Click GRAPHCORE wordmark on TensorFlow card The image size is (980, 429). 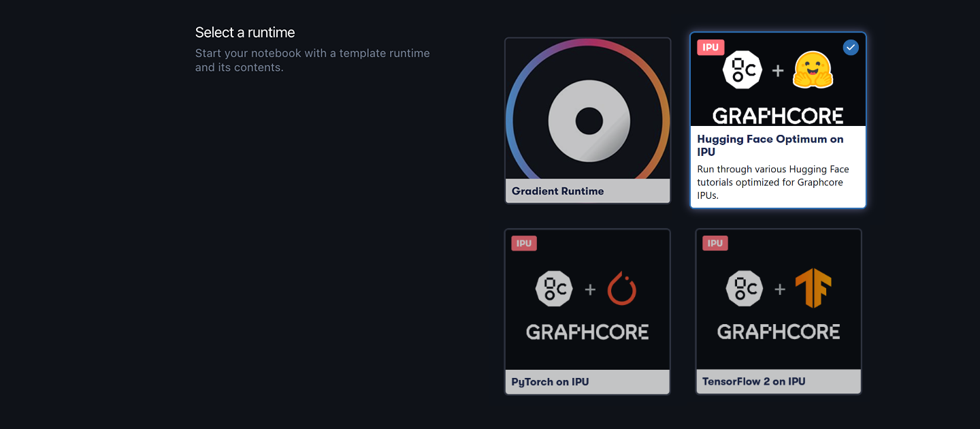[x=779, y=332]
